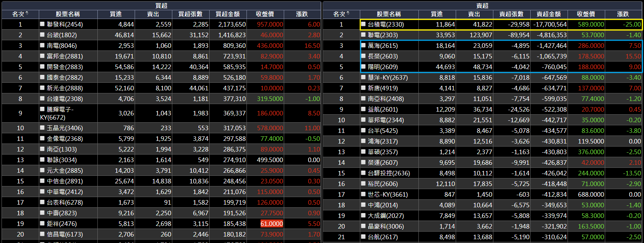Mark the 玉晶光(3406) checkbox
644x243 pixels.
tap(42, 128)
